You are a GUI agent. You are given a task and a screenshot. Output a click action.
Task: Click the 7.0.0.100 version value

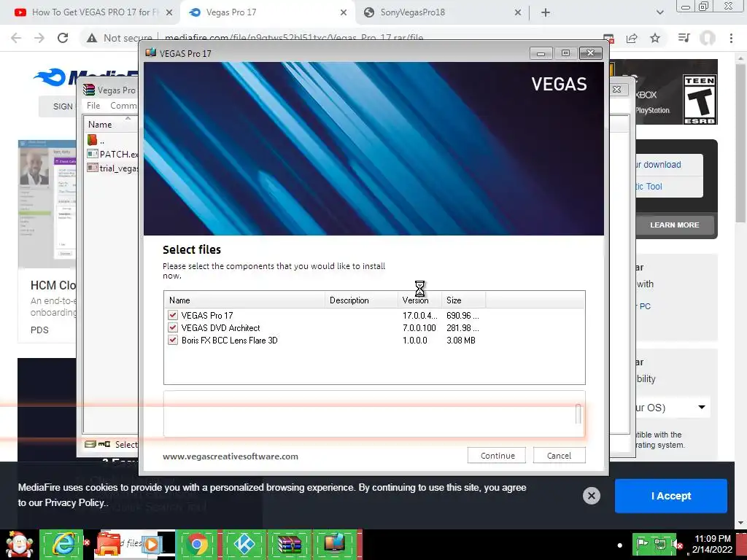tap(419, 327)
